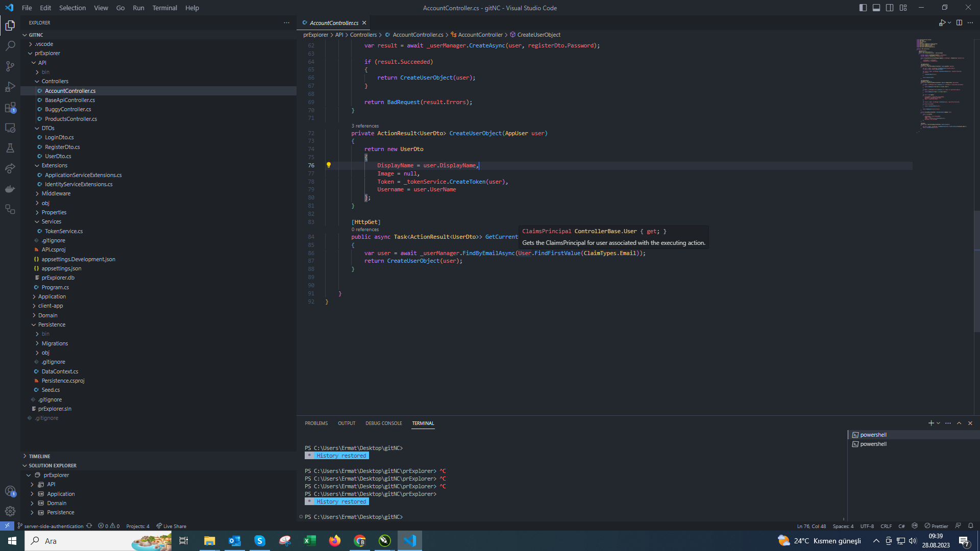
Task: Open the Terminal menu
Action: (x=164, y=8)
